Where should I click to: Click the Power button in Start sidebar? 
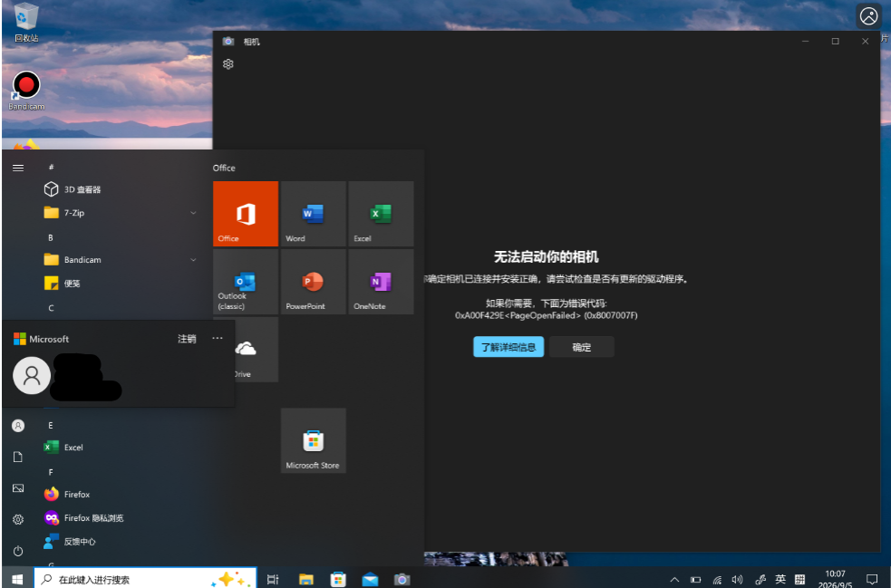pyautogui.click(x=18, y=551)
